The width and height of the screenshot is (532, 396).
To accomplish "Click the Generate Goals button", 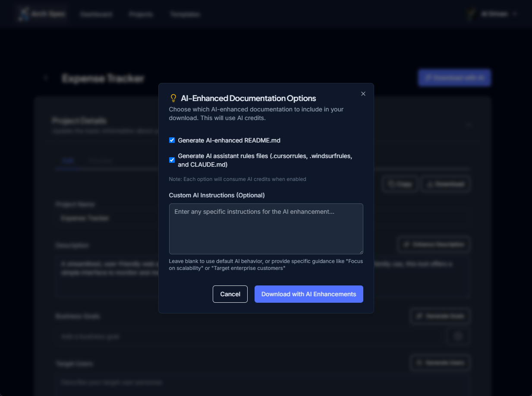I will point(440,316).
